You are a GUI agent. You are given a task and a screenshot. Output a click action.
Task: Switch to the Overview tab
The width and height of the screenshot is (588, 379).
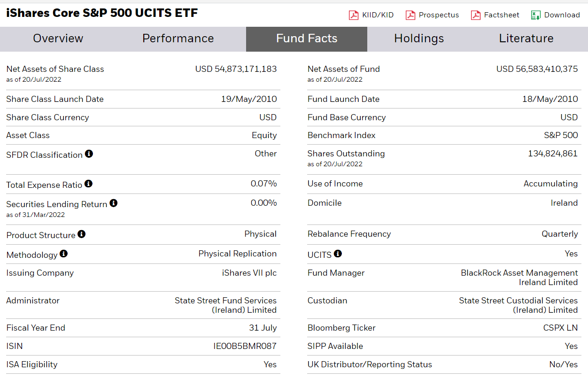tap(58, 39)
